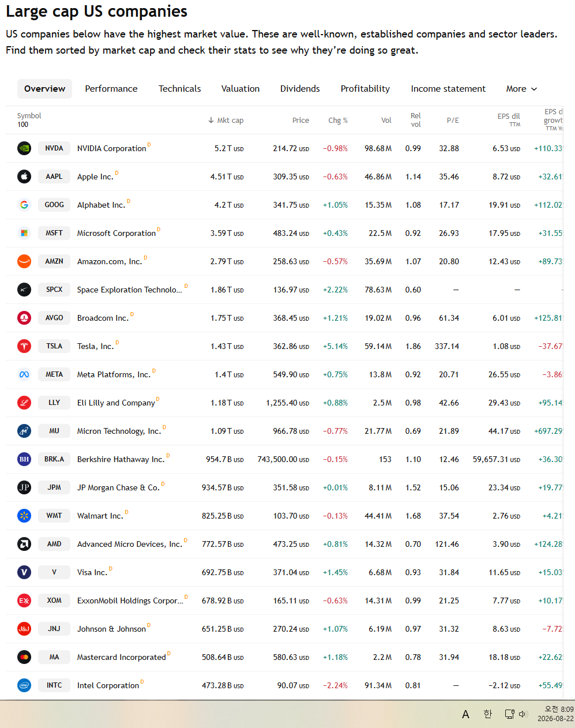Click the Apple logo icon

[x=24, y=177]
